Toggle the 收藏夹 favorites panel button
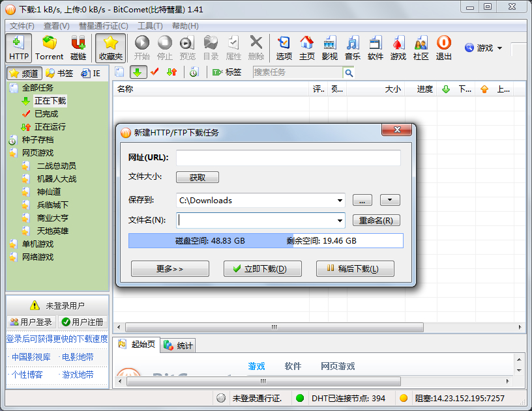The width and height of the screenshot is (532, 411). 111,48
